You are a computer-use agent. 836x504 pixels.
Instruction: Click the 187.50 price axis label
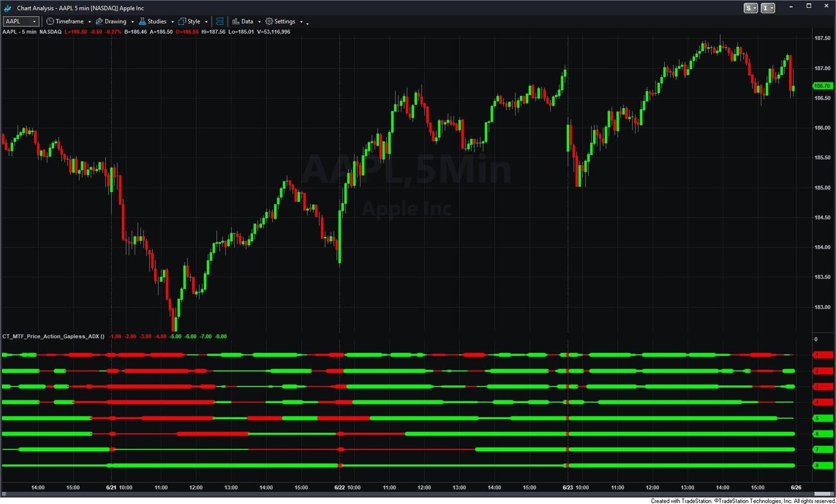pyautogui.click(x=822, y=38)
